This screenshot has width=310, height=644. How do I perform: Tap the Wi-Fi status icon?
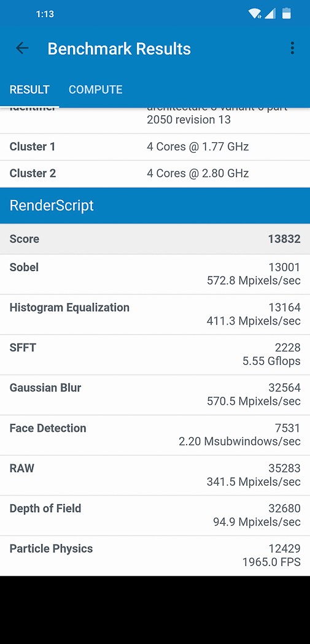tap(255, 13)
